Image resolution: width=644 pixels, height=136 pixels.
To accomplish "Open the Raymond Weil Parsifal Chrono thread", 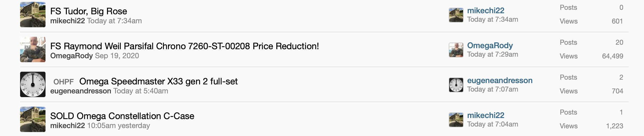I will coord(184,46).
